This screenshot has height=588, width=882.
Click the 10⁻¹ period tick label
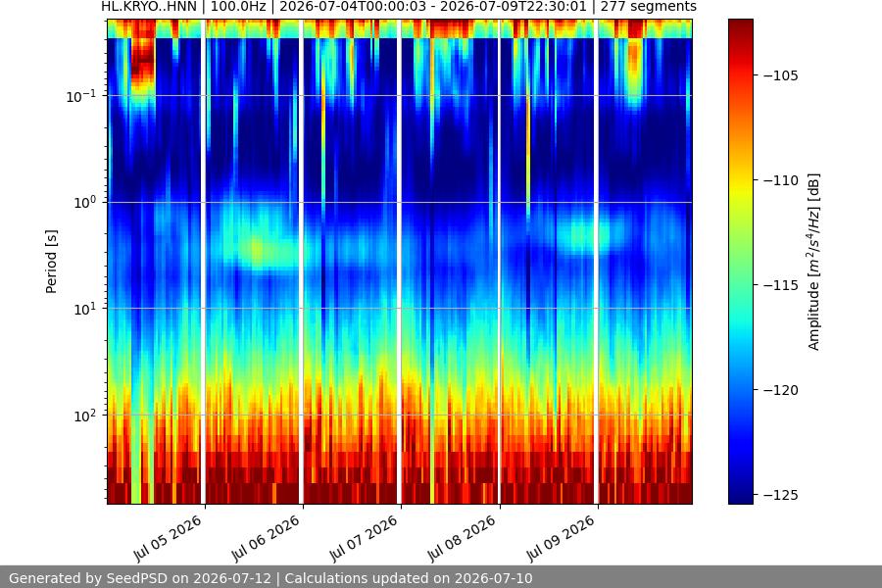pos(81,96)
